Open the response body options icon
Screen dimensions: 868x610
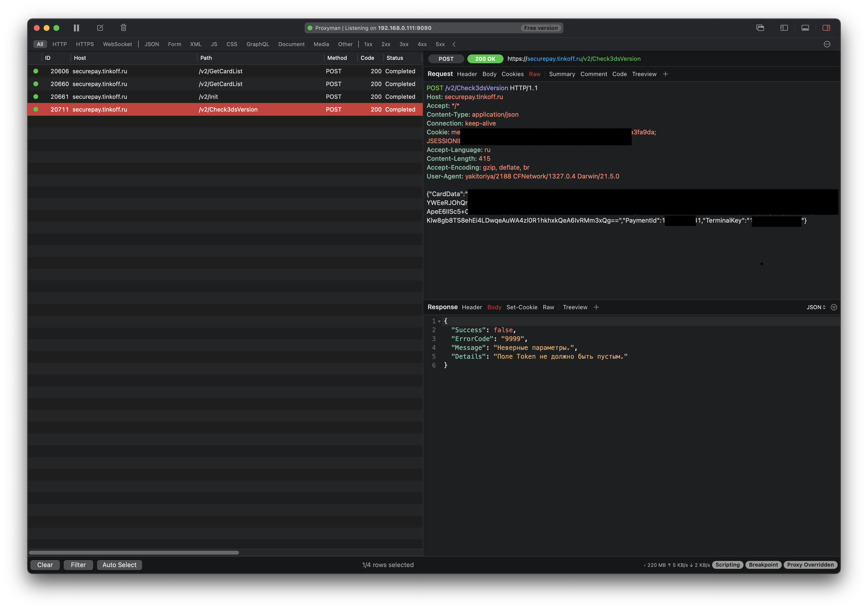pyautogui.click(x=834, y=307)
